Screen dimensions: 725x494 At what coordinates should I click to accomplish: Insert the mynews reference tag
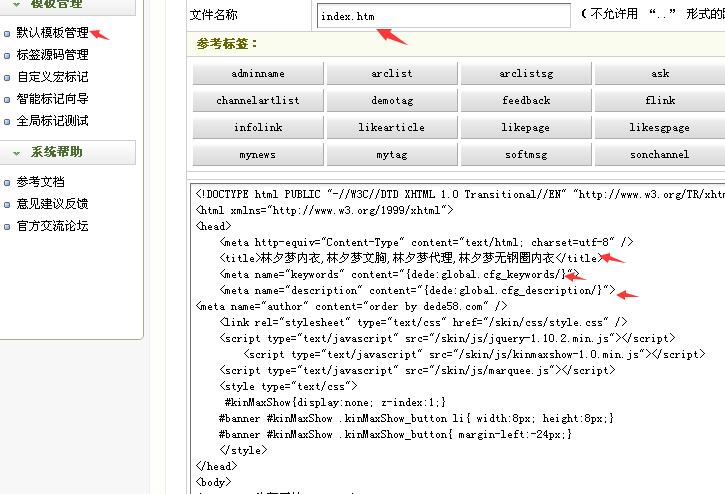click(258, 154)
